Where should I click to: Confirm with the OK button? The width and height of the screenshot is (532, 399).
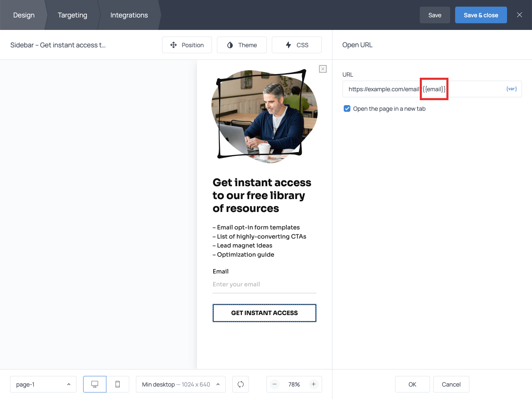412,384
